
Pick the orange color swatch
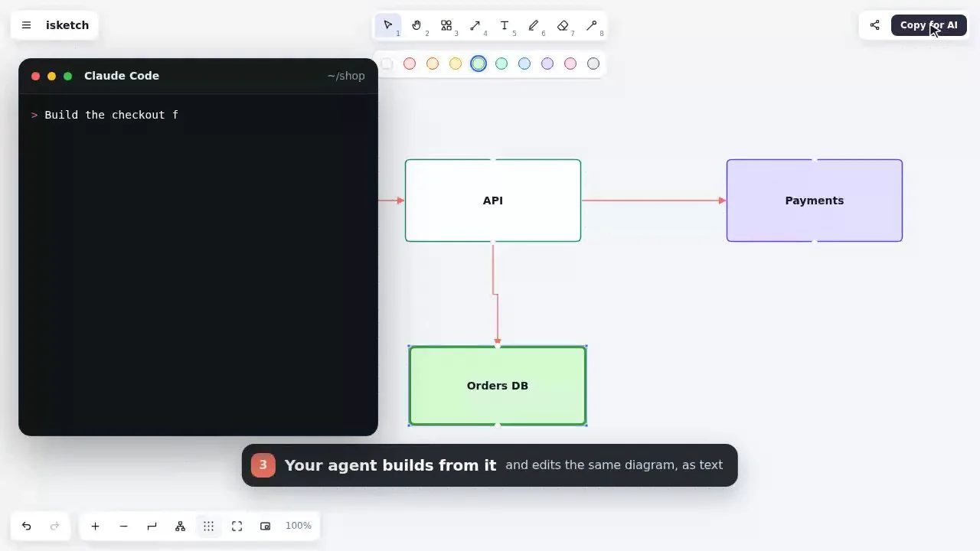tap(433, 64)
